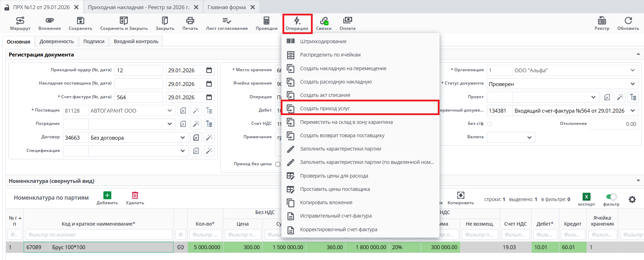Switch to the Доверенность tab
This screenshot has width=644, height=260.
[x=57, y=41]
